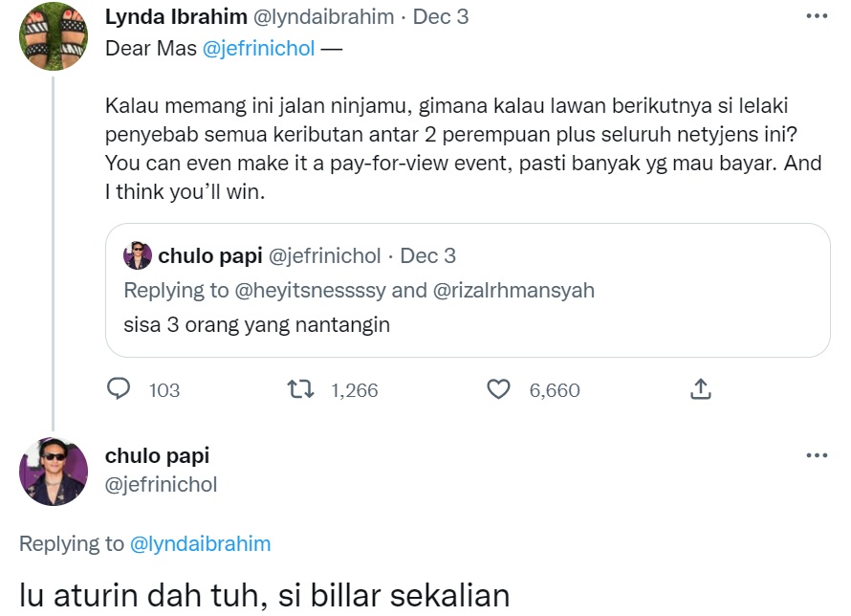Click the retweet icon showing 1,266
The image size is (851, 616).
[x=299, y=389]
